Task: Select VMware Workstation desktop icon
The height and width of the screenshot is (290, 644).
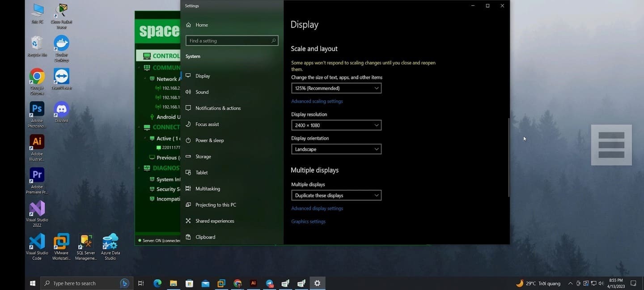Action: [61, 247]
